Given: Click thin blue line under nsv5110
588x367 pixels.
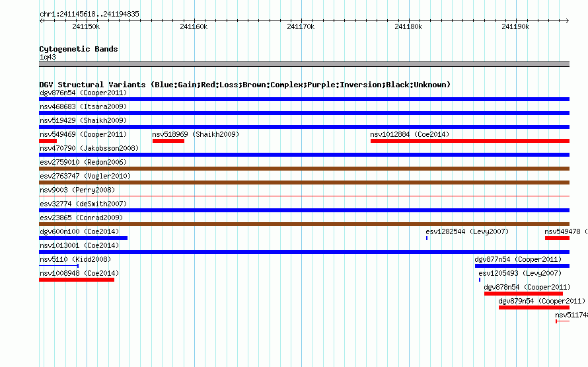Looking at the screenshot, I should pyautogui.click(x=59, y=266).
